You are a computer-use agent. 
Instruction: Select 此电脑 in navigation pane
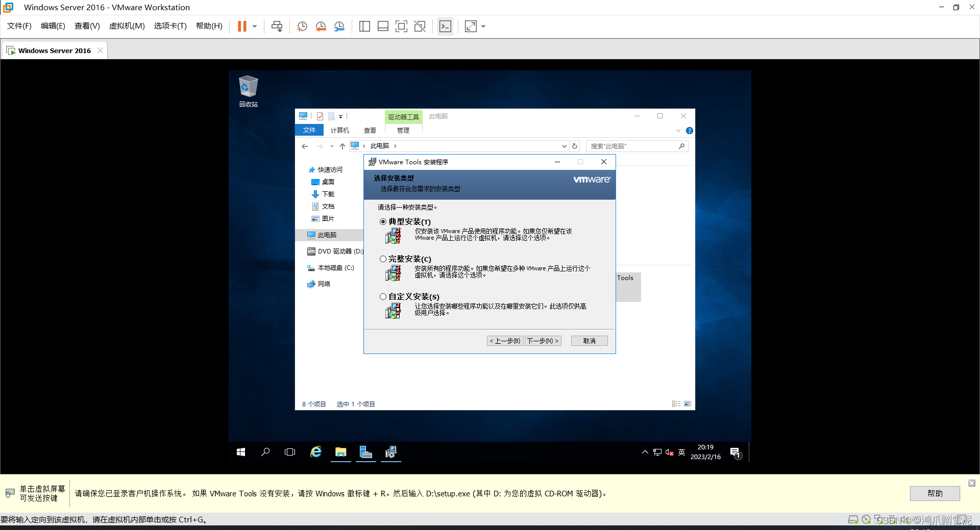(329, 235)
